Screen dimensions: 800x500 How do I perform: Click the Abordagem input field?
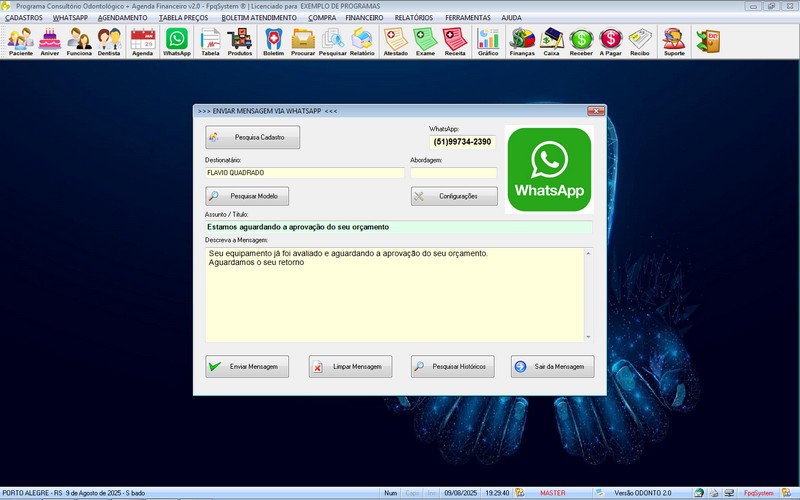453,173
